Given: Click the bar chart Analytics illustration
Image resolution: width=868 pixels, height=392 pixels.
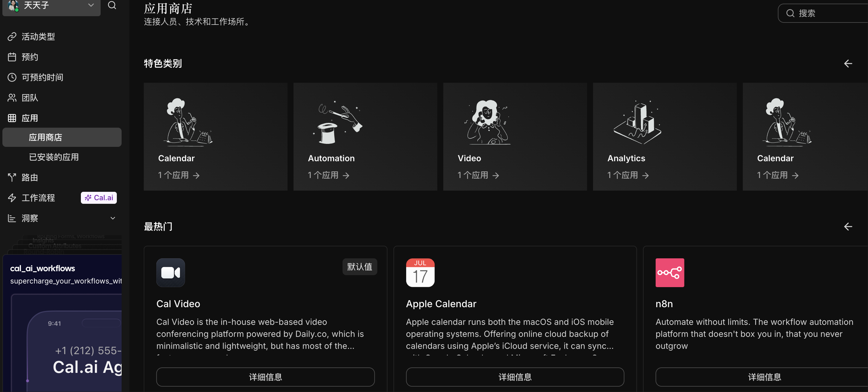Looking at the screenshot, I should coord(637,122).
